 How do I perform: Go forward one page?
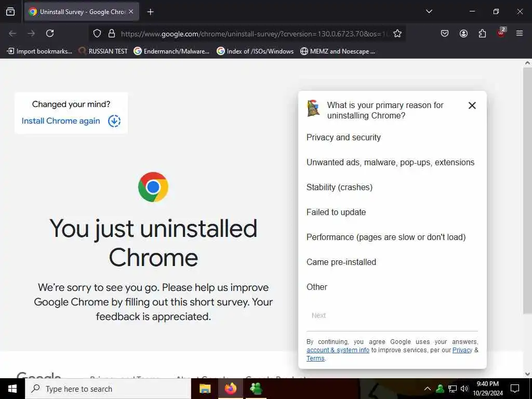[31, 33]
